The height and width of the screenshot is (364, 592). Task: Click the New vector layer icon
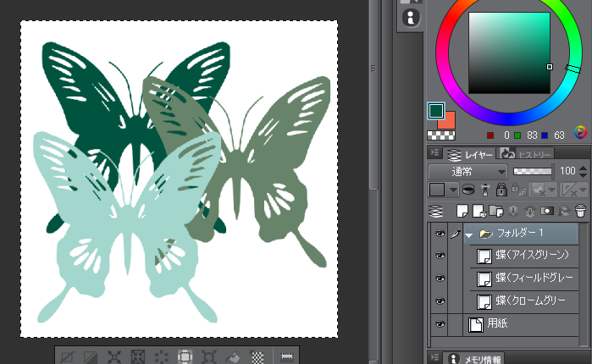(x=479, y=212)
